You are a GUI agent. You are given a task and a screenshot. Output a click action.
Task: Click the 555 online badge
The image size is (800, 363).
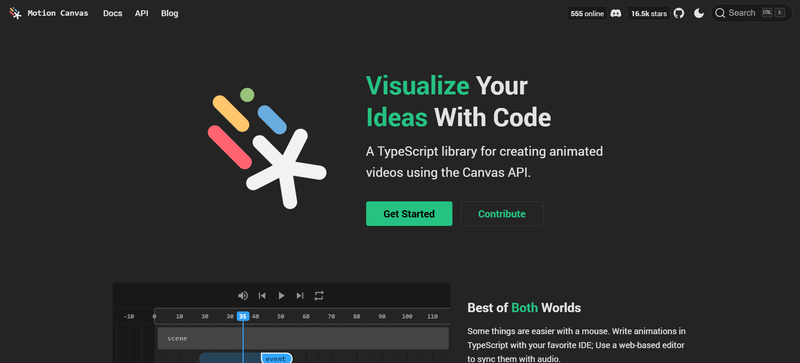[x=587, y=13]
